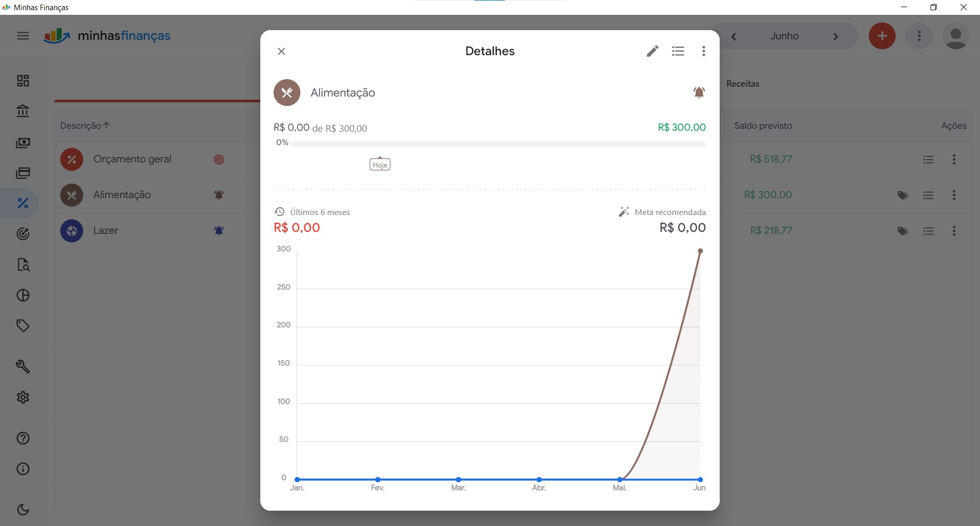Open the settings gear in sidebar
Screen dimensions: 980x526
23,397
